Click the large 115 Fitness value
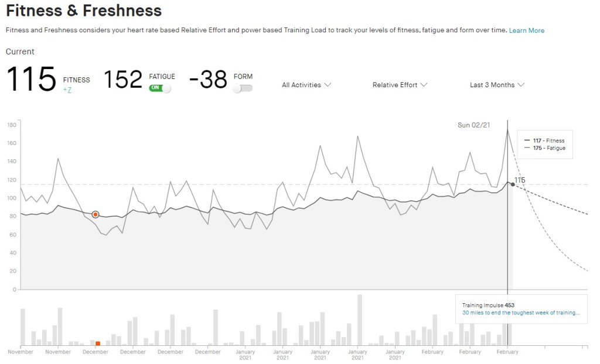600x364 pixels. tap(31, 79)
